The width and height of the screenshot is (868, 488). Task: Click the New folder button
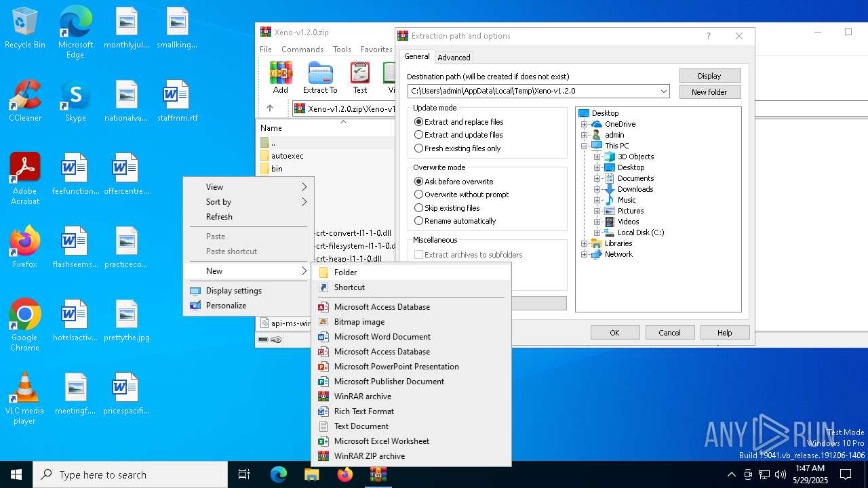709,92
